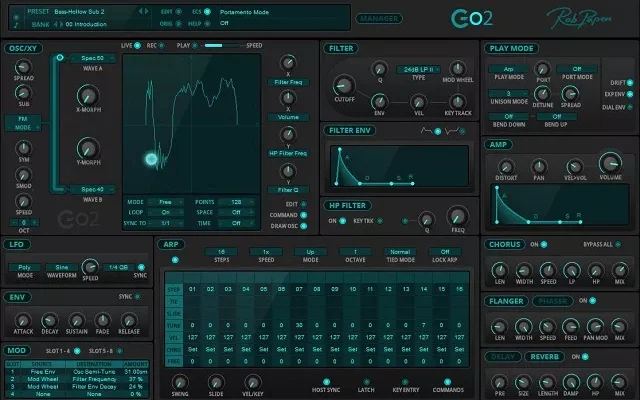The height and width of the screenshot is (400, 640).
Task: Open the Wave A selector showing Spec 50
Action: click(95, 58)
